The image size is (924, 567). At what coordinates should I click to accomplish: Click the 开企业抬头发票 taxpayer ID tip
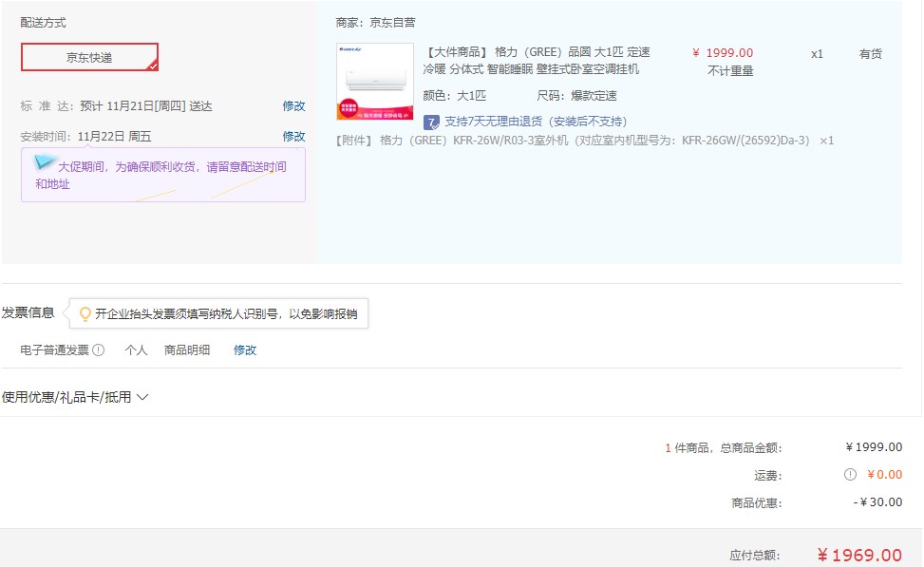[x=218, y=313]
